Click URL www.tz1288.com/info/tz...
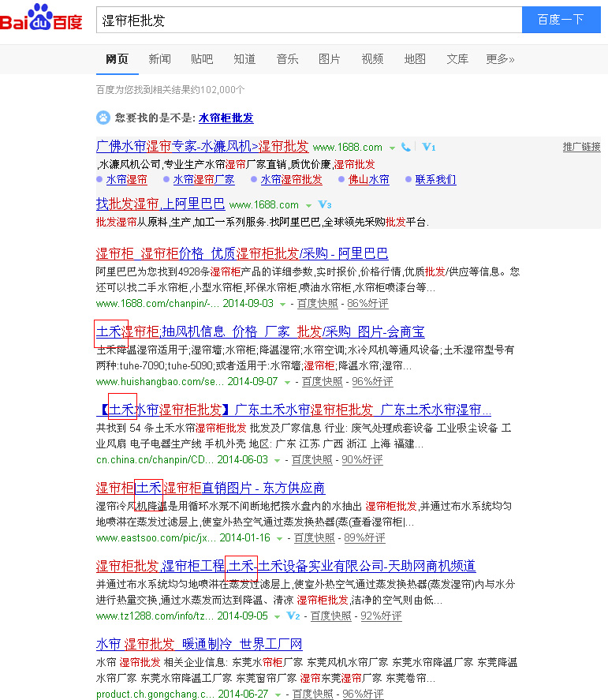 tap(155, 616)
